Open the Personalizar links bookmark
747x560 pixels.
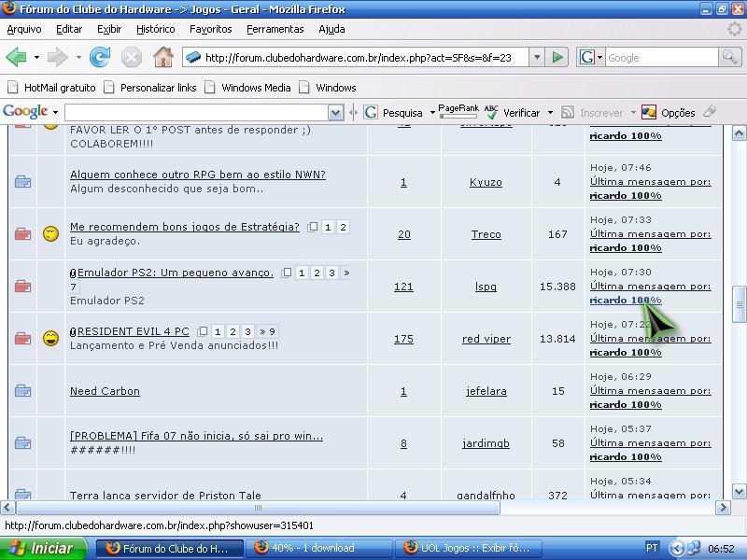tap(150, 88)
